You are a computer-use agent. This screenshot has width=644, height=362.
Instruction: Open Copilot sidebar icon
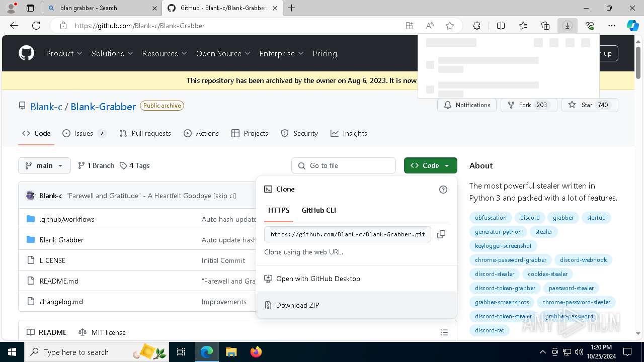click(x=632, y=26)
